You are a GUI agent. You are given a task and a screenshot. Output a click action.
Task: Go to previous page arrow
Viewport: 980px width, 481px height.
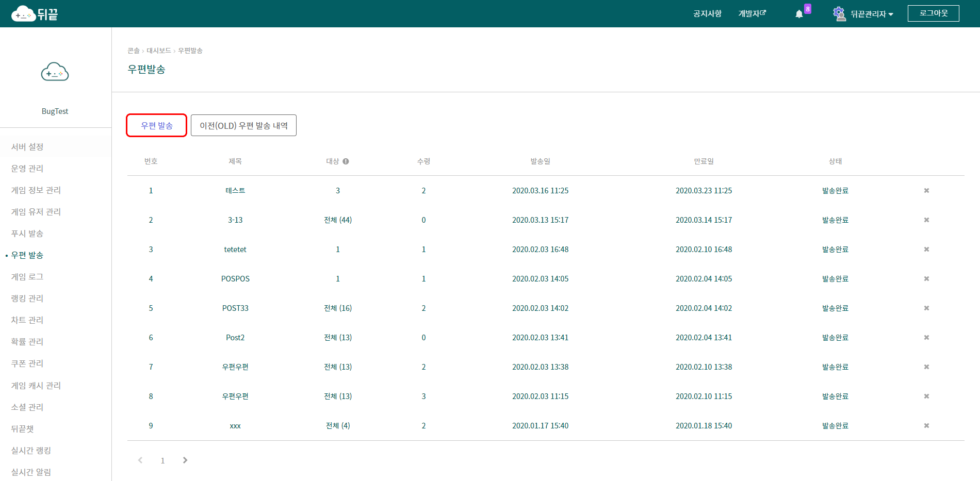coord(140,460)
